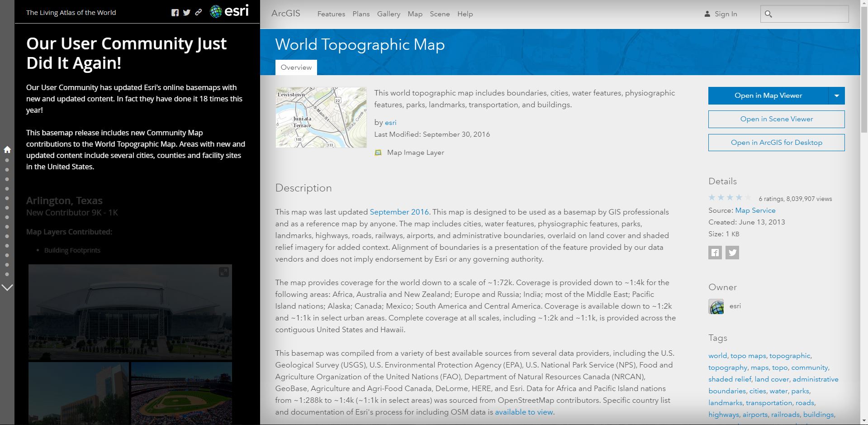Click the 'airports' tag
868x425 pixels.
pos(755,415)
